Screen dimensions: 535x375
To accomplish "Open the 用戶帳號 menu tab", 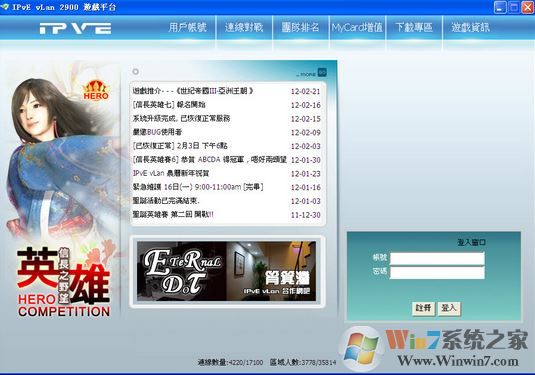I will [x=187, y=27].
